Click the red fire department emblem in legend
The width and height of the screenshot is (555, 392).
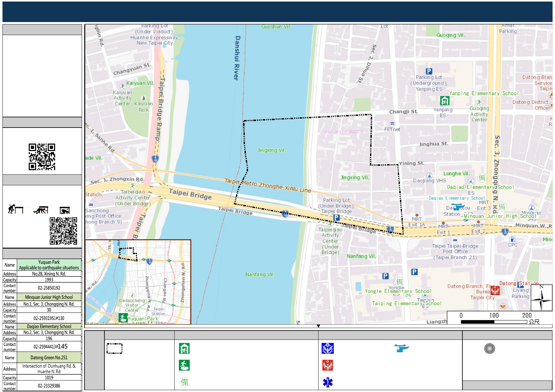pos(328,365)
